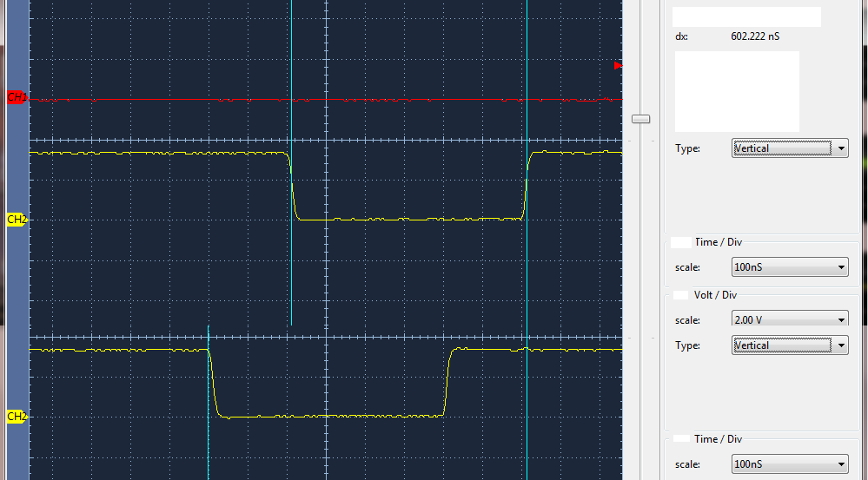Select the red CH1 channel marker
868x480 pixels.
tap(17, 97)
